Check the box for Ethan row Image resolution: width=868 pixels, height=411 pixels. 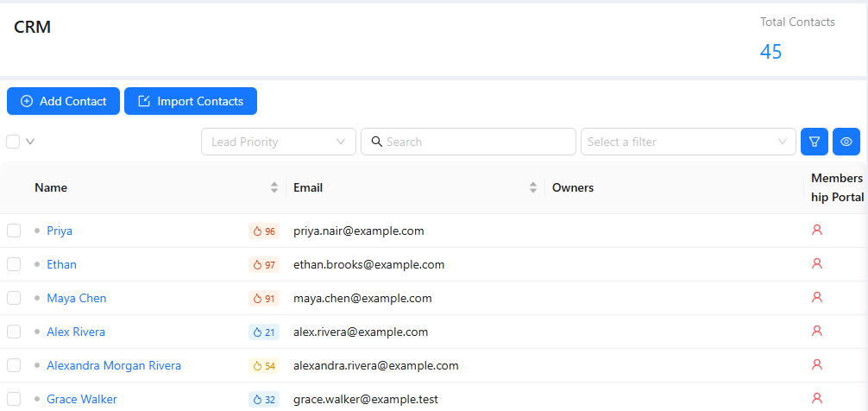14,265
